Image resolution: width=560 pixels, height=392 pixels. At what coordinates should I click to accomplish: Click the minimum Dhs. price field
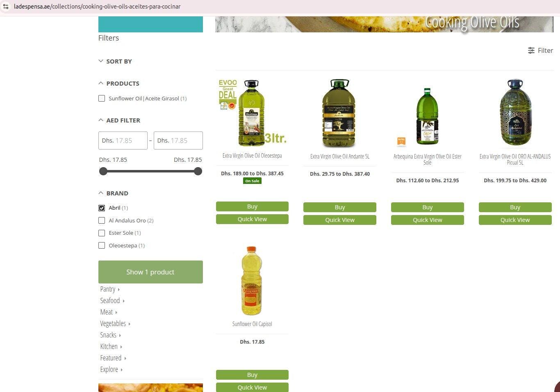[123, 140]
